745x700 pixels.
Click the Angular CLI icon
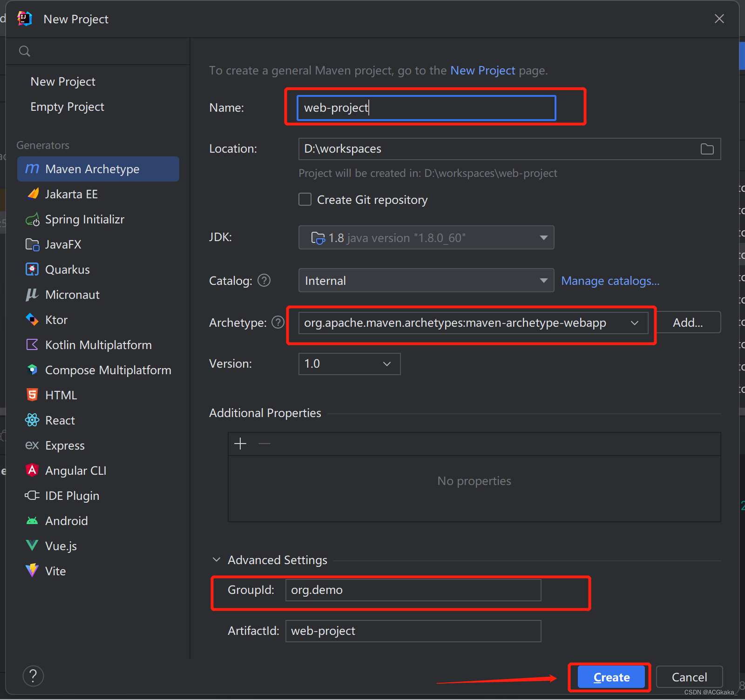tap(32, 470)
